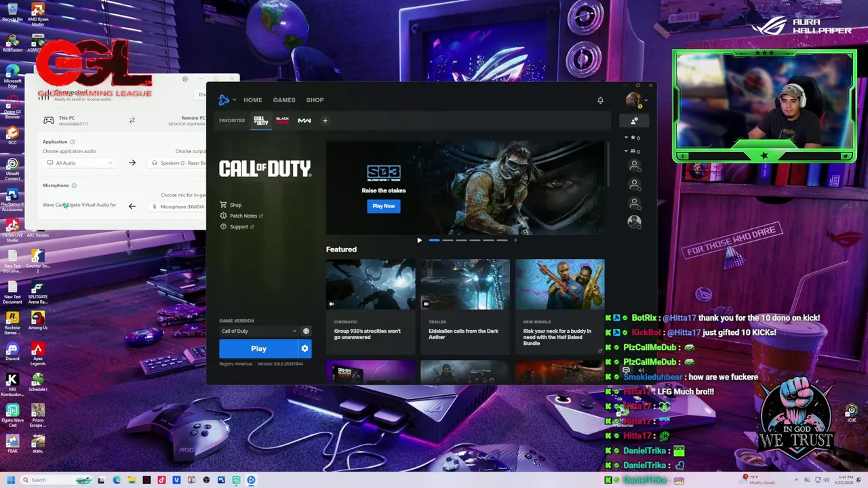Open Among Us desktop icon
This screenshot has height=488, width=868.
coord(38,320)
